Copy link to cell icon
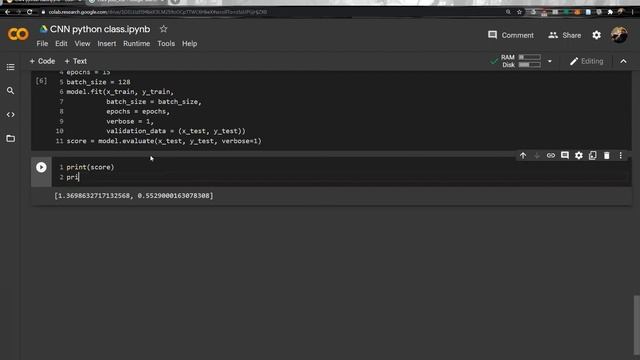 click(551, 156)
